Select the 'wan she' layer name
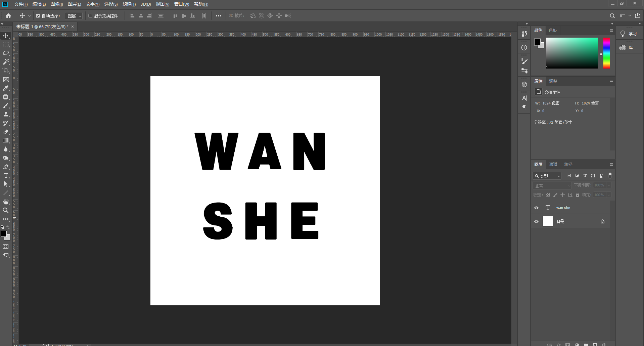Image resolution: width=644 pixels, height=346 pixels. 563,208
